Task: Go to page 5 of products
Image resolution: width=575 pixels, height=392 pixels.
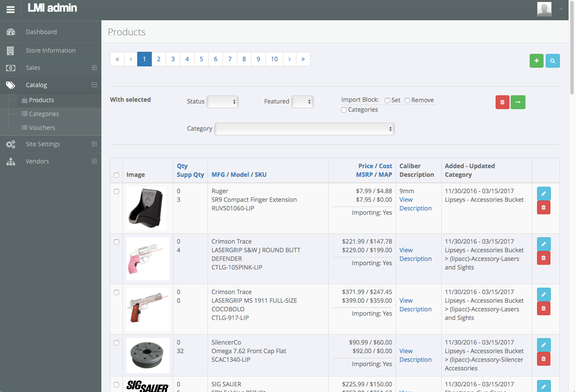Action: click(x=201, y=59)
